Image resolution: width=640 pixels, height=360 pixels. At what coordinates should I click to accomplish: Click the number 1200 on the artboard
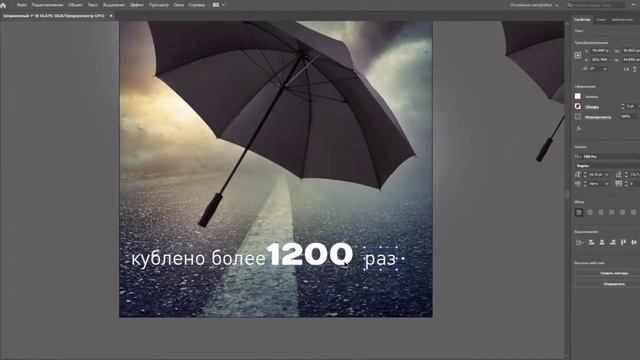click(x=310, y=254)
